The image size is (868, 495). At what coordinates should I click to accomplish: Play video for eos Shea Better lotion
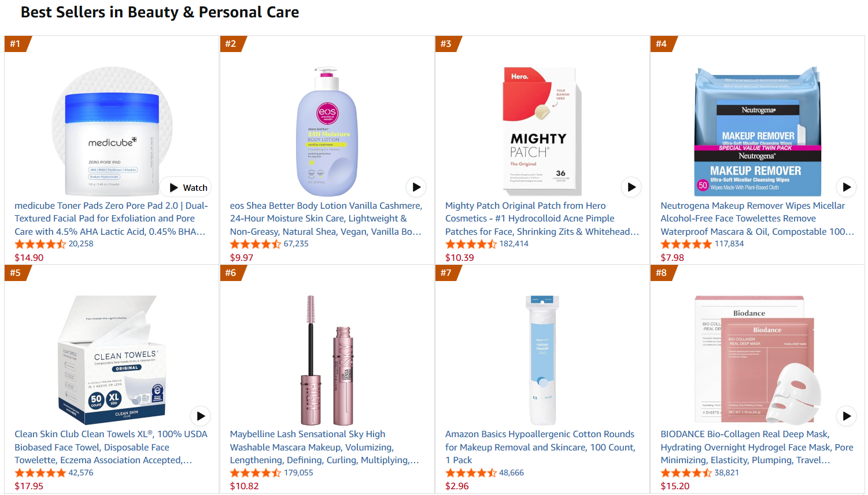[416, 187]
